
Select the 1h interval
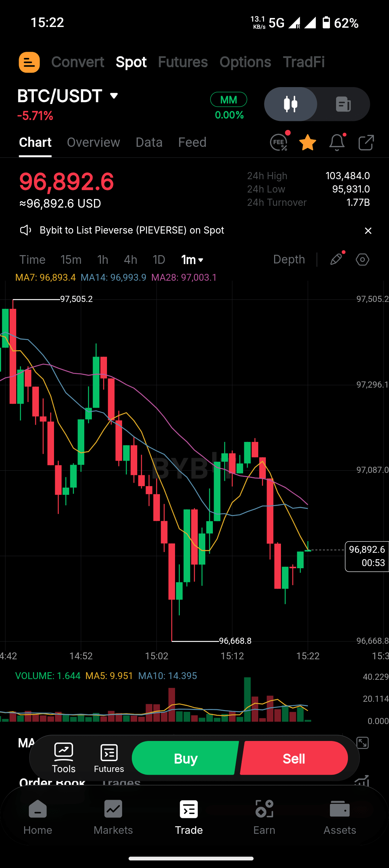103,259
